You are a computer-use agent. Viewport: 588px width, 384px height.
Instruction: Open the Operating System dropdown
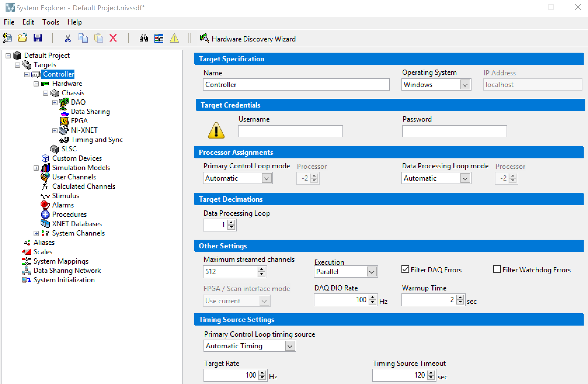click(x=465, y=85)
